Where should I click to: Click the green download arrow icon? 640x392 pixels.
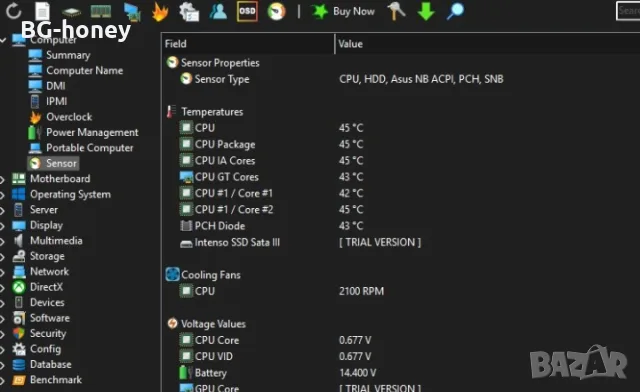pyautogui.click(x=426, y=11)
